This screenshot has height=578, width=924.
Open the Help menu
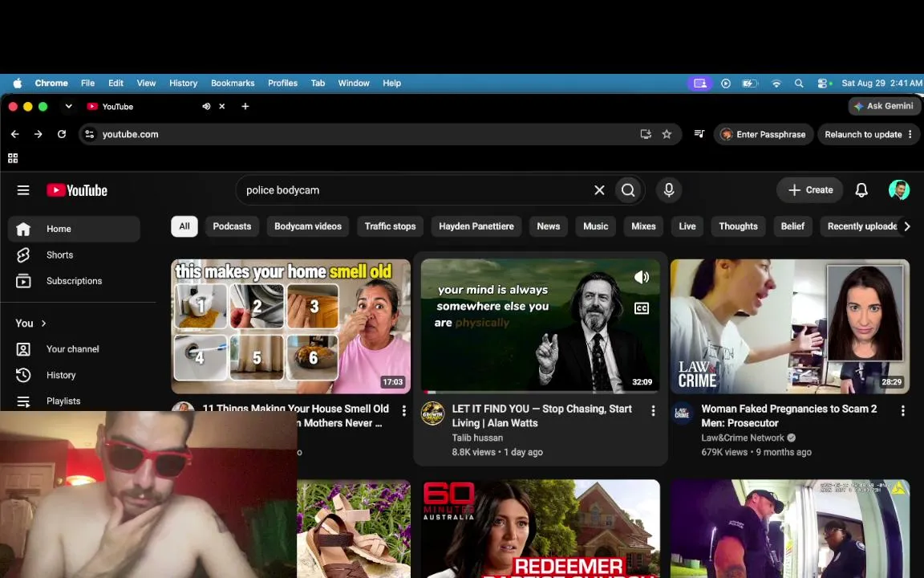(392, 83)
